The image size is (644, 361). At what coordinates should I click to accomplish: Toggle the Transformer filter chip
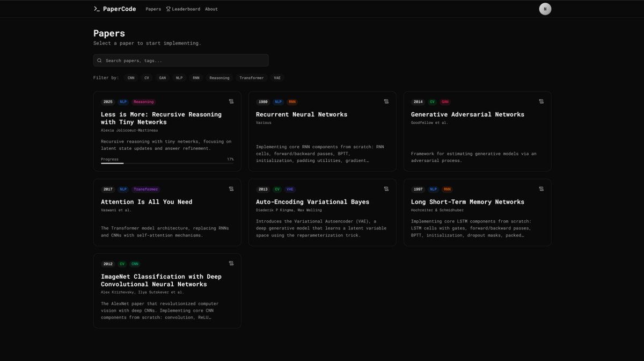click(252, 78)
